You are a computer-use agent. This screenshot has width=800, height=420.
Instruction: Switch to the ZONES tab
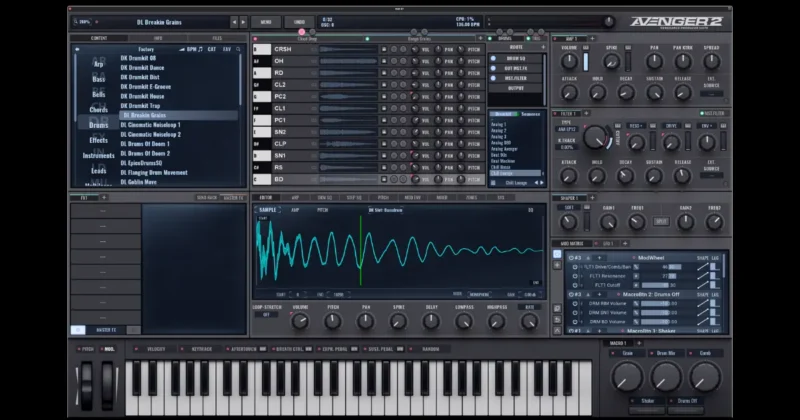point(471,197)
